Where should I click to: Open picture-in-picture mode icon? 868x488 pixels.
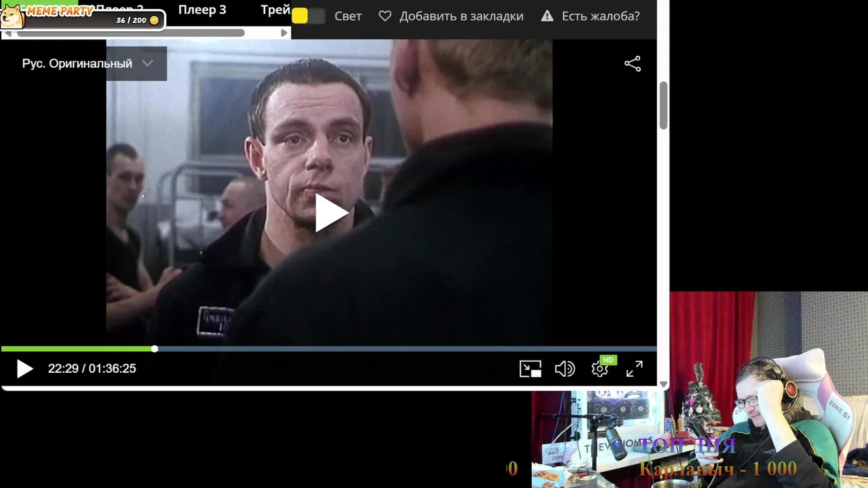coord(530,369)
